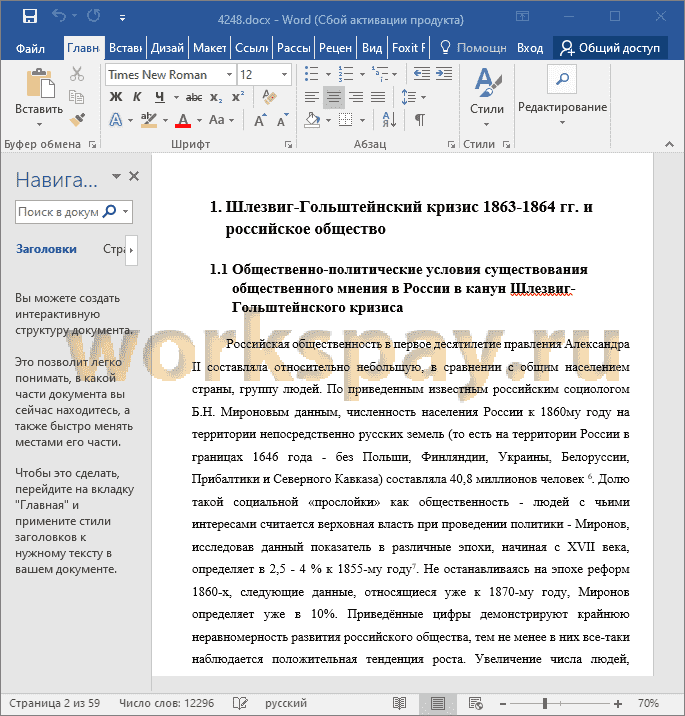This screenshot has height=716, width=685.
Task: Switch to the Рецензирование ribbon tab
Action: click(x=335, y=48)
